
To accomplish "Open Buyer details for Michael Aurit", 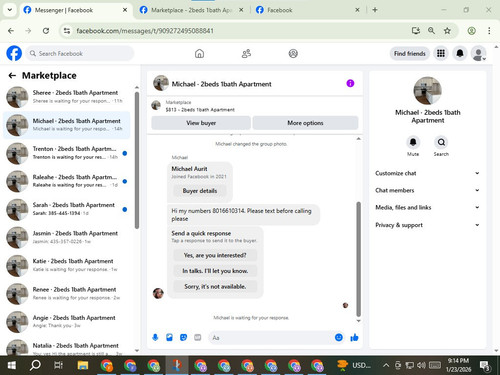I will (200, 191).
